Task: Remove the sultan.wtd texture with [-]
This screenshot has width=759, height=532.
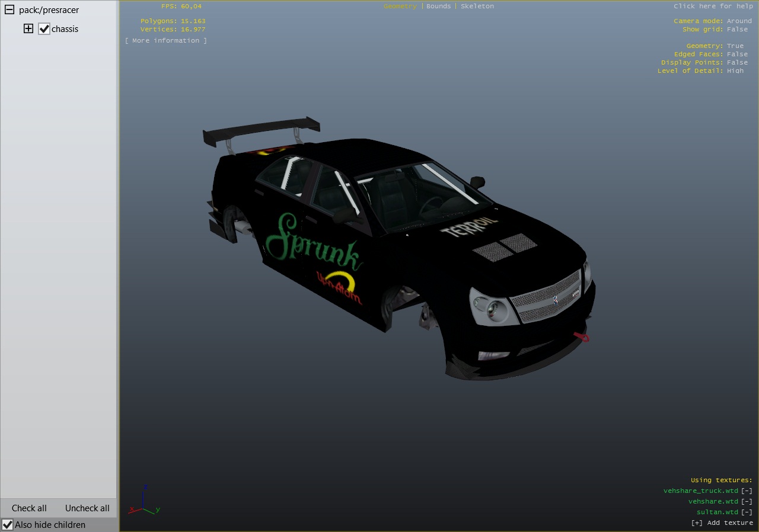Action: 747,512
